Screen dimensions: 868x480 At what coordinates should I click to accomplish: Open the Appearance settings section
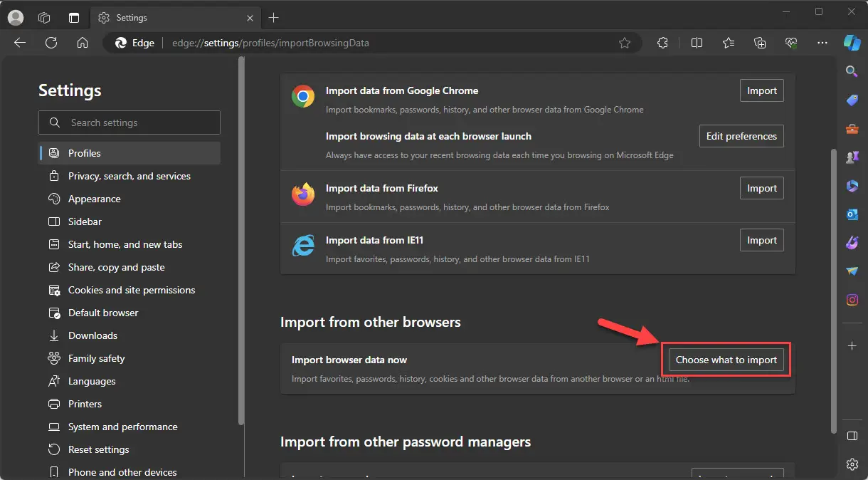pyautogui.click(x=130, y=199)
